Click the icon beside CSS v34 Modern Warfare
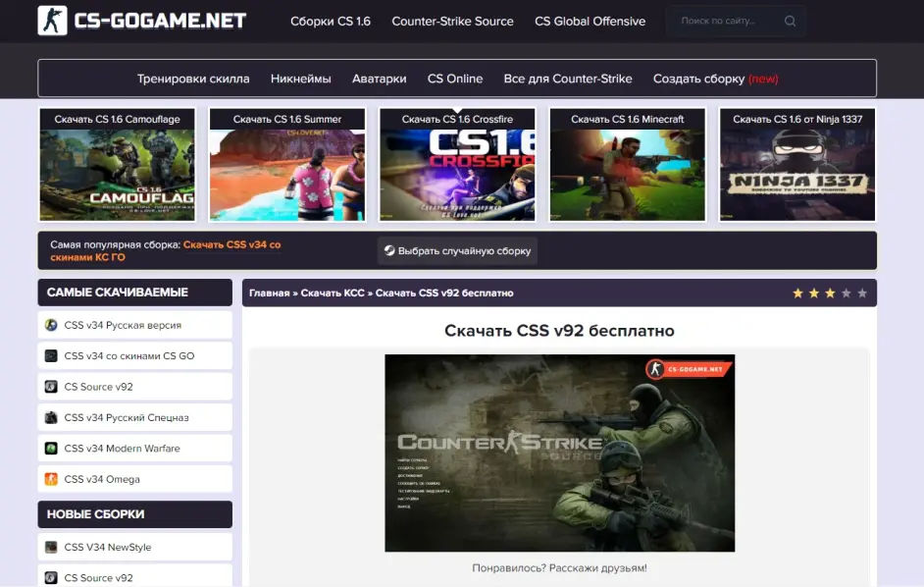The image size is (924, 587). 51,449
